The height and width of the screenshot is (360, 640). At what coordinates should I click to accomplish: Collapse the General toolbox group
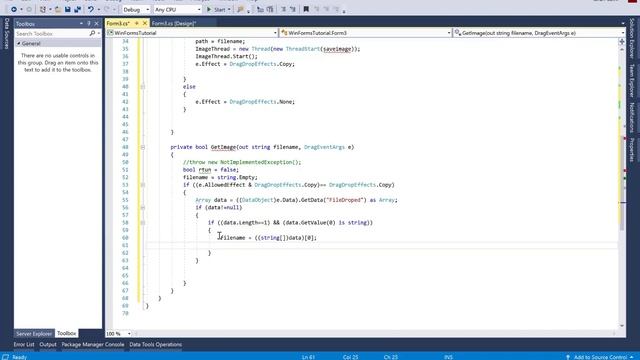(19, 43)
